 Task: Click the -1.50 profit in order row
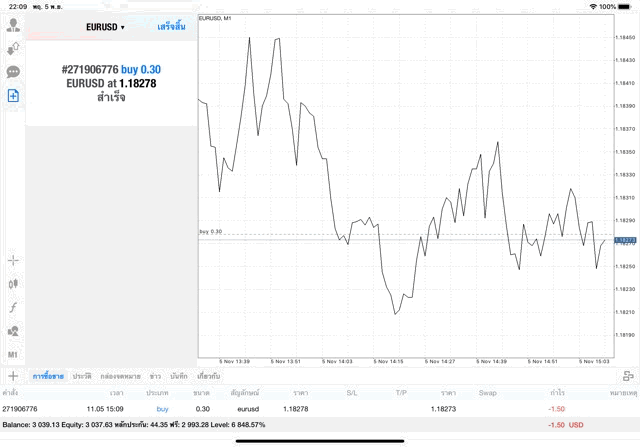point(556,409)
